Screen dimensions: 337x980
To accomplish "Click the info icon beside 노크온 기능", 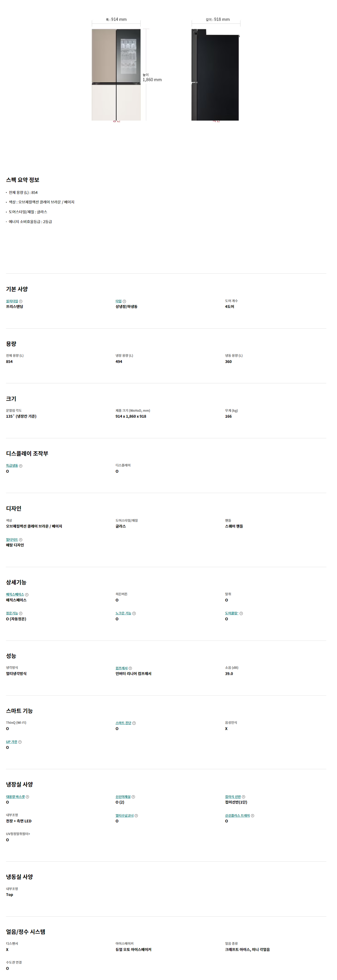I will click(x=134, y=613).
